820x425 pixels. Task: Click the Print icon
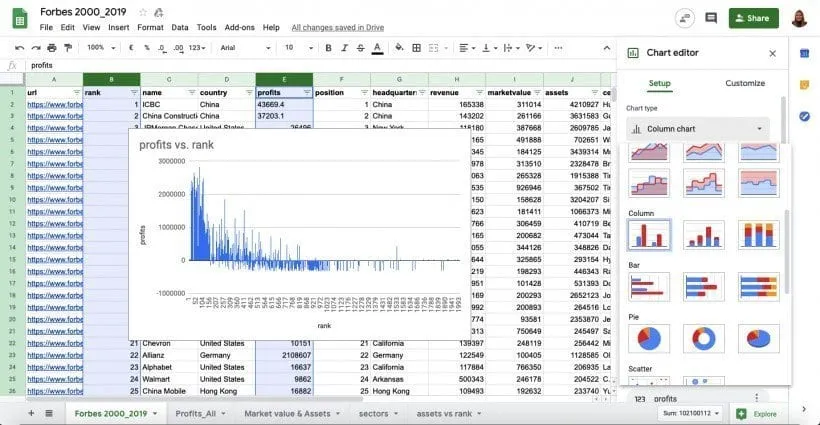click(54, 47)
